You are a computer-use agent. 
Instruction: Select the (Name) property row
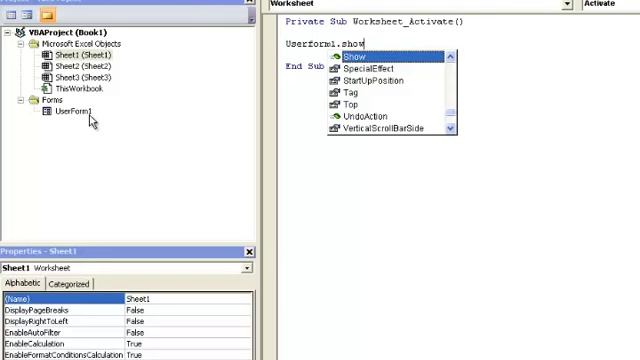[128, 299]
